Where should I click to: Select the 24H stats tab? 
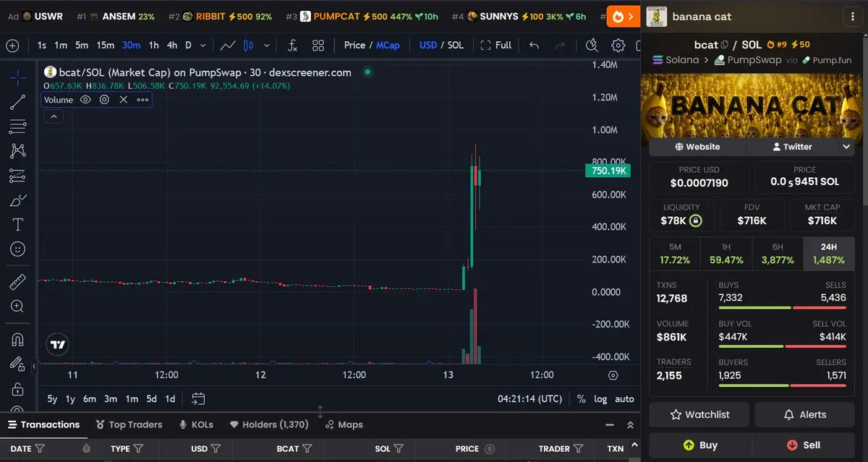pyautogui.click(x=828, y=254)
